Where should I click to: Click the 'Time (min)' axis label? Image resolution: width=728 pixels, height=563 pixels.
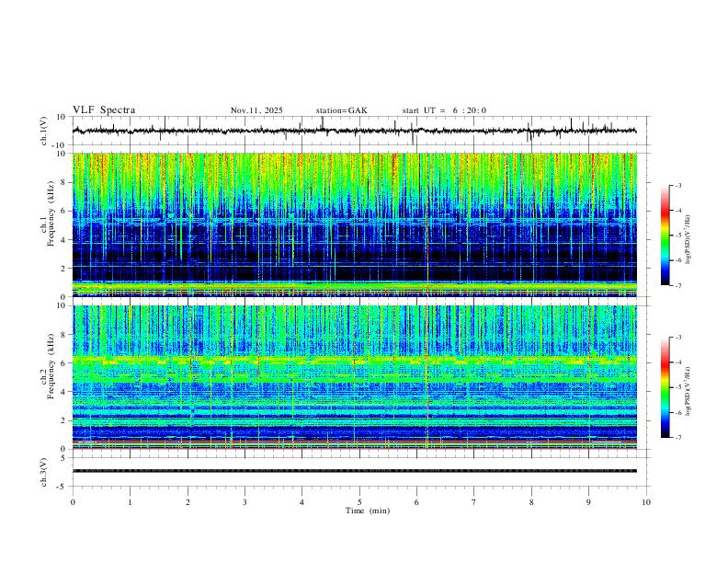tap(368, 511)
